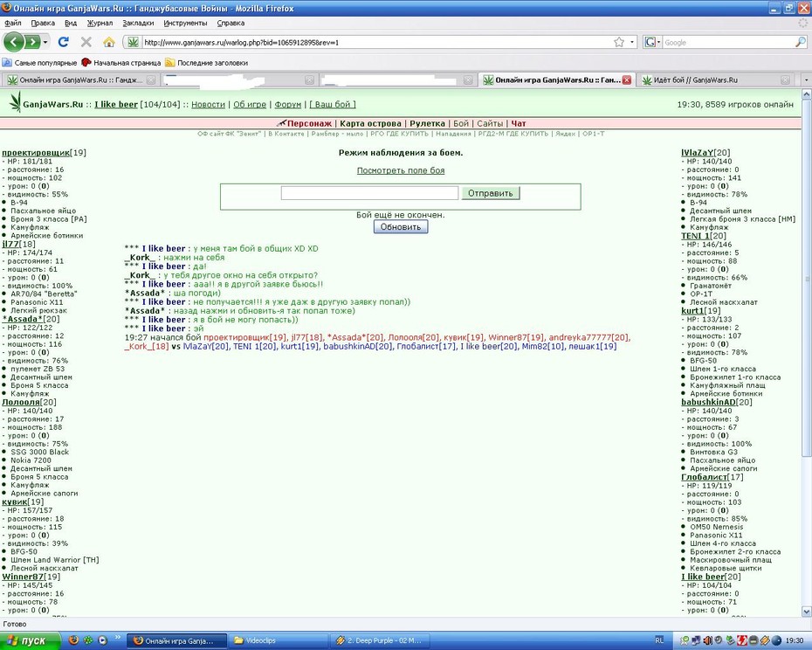The width and height of the screenshot is (812, 650).
Task: Open Начальная страница bookmark
Action: tap(121, 63)
